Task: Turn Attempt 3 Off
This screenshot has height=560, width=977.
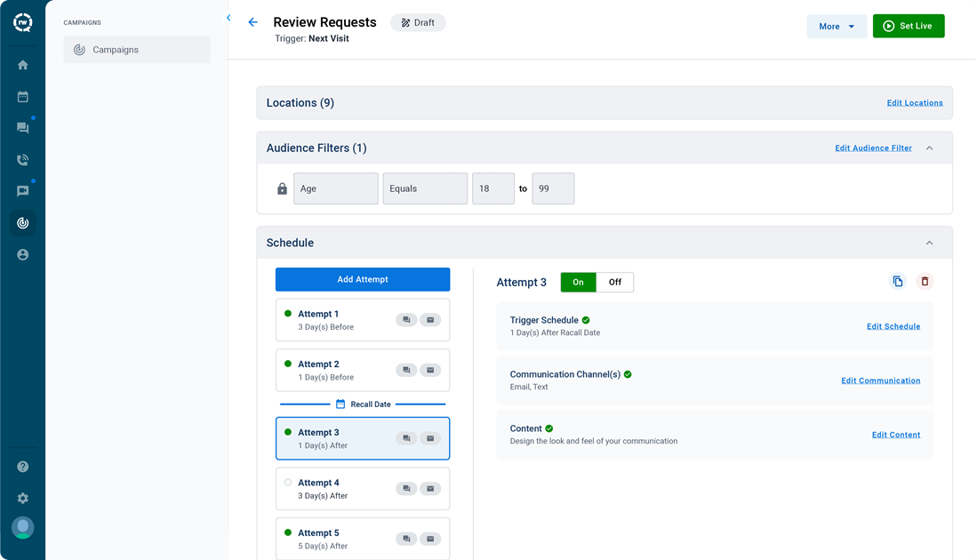Action: (x=615, y=282)
